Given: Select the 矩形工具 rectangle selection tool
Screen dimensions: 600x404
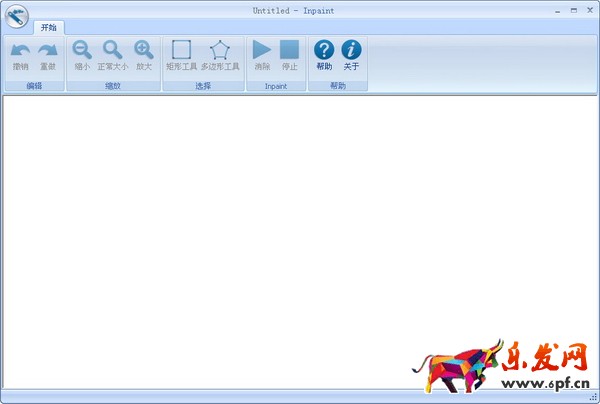Looking at the screenshot, I should [181, 51].
